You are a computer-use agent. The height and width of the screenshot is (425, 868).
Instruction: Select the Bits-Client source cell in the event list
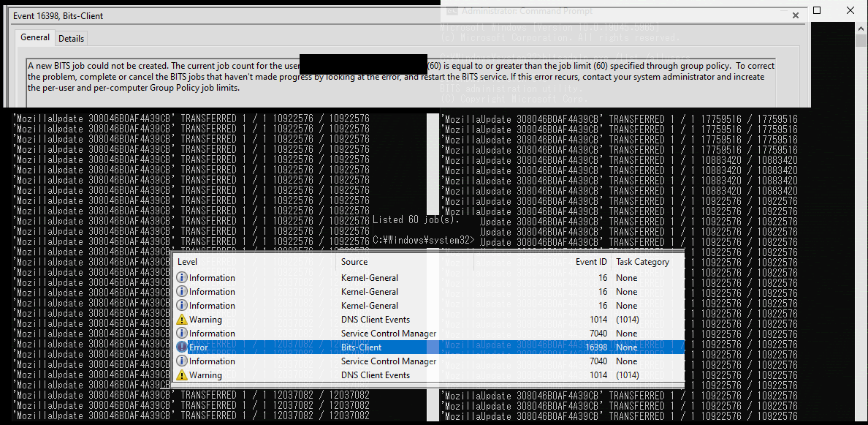(x=361, y=347)
